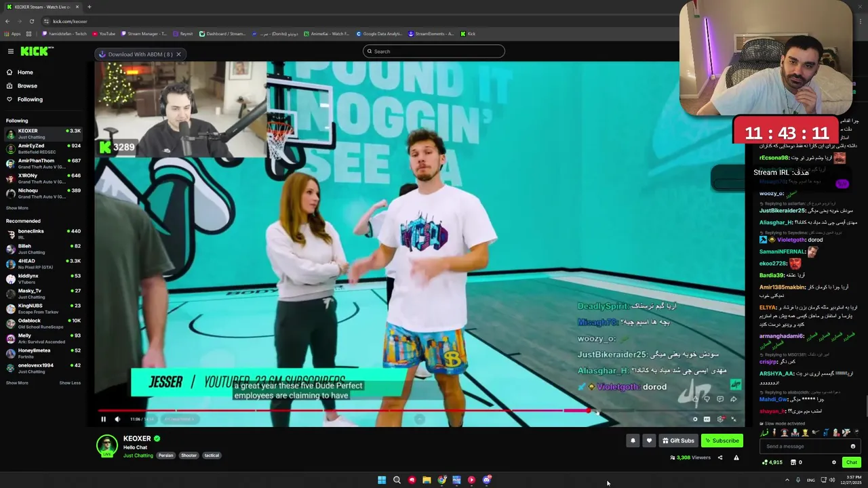Open Windows taskbar search
The image size is (868, 488).
click(397, 480)
